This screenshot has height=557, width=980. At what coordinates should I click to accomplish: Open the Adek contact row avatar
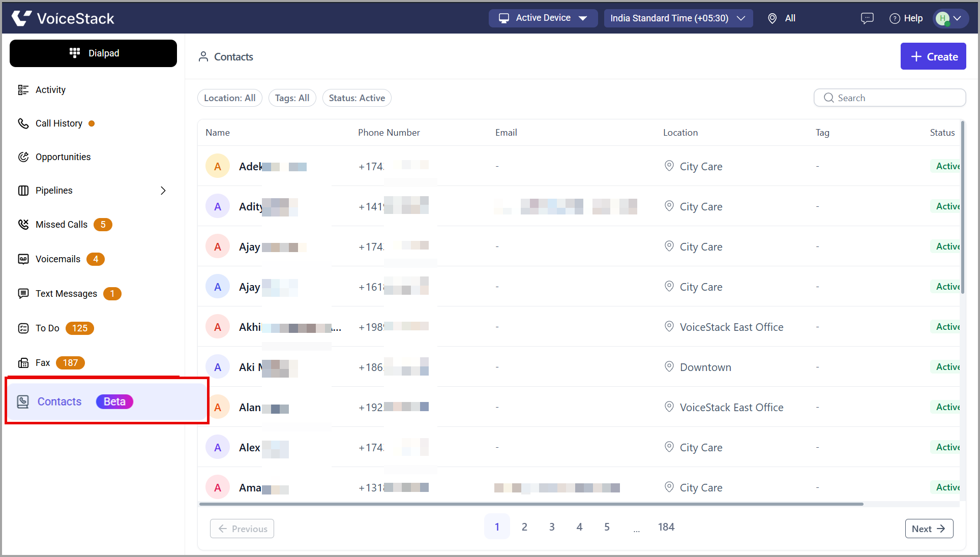(217, 166)
